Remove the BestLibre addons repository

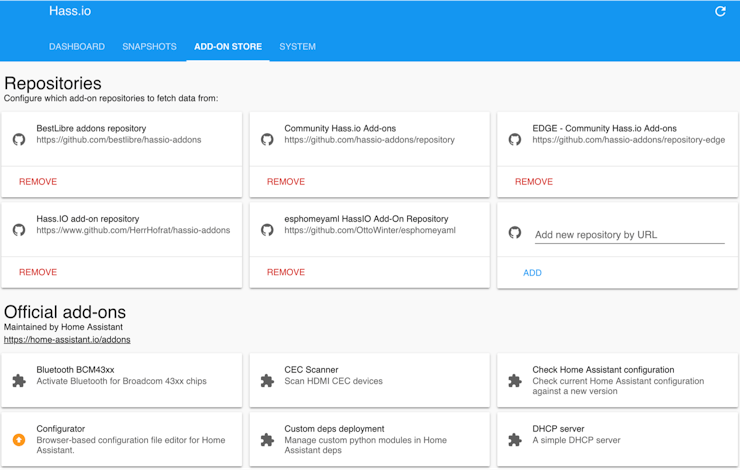[x=38, y=182]
